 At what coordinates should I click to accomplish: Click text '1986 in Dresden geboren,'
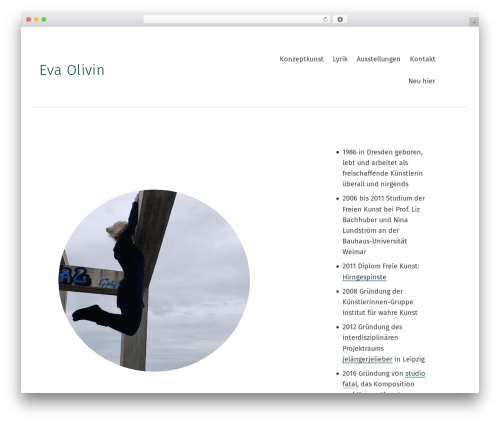click(382, 152)
